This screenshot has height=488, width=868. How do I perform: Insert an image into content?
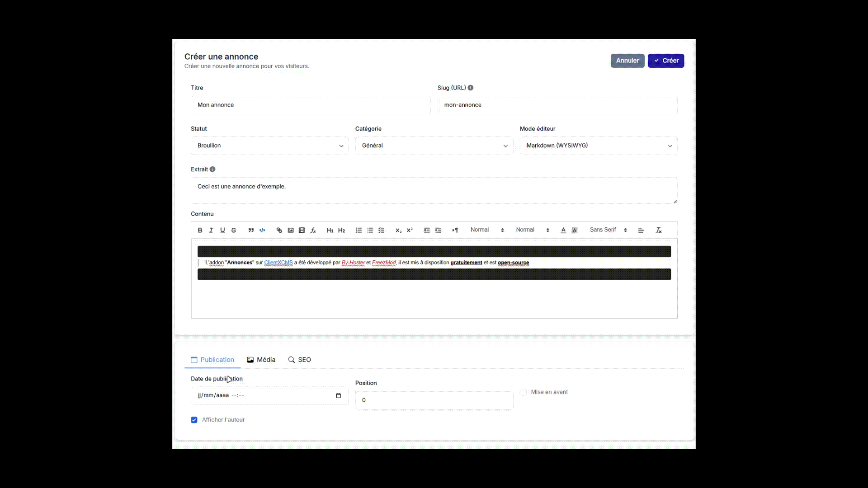click(291, 230)
